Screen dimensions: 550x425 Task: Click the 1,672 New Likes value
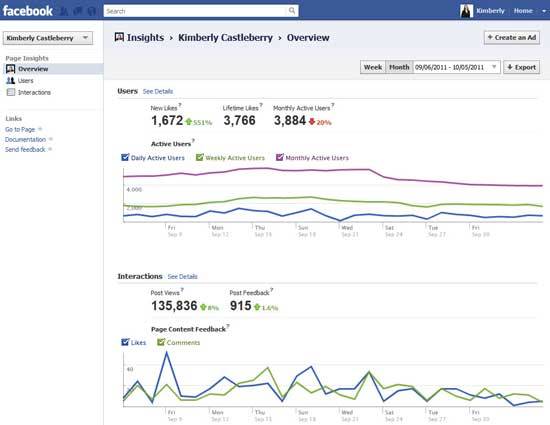(167, 121)
